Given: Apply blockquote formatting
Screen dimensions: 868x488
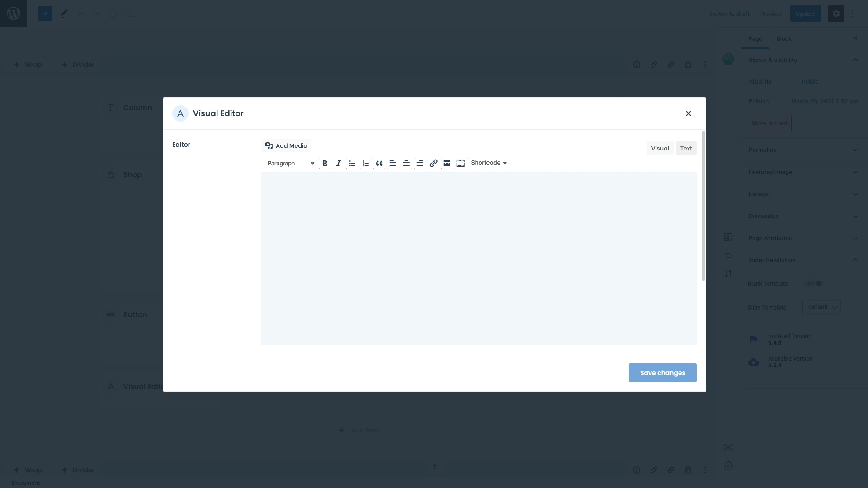Looking at the screenshot, I should (x=379, y=163).
